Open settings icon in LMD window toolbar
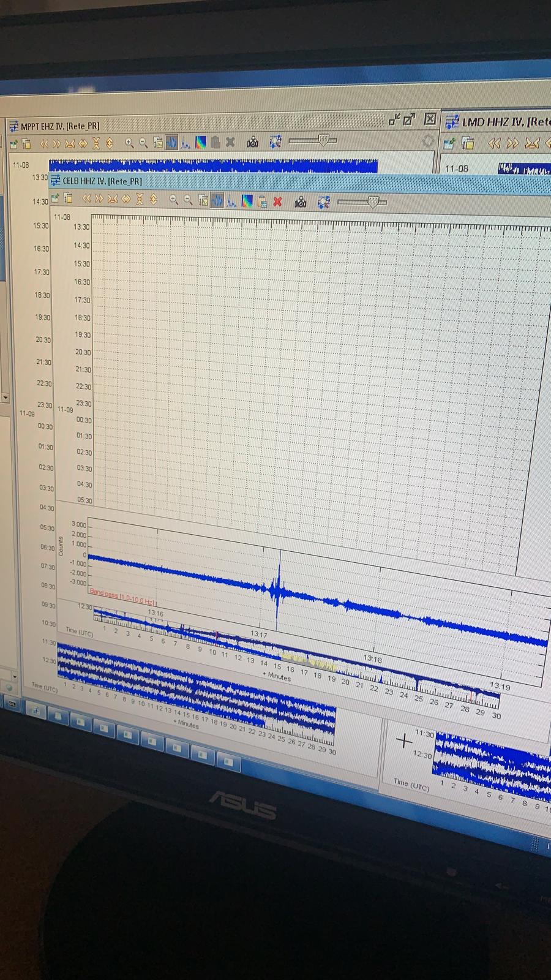The height and width of the screenshot is (980, 551). [x=449, y=143]
